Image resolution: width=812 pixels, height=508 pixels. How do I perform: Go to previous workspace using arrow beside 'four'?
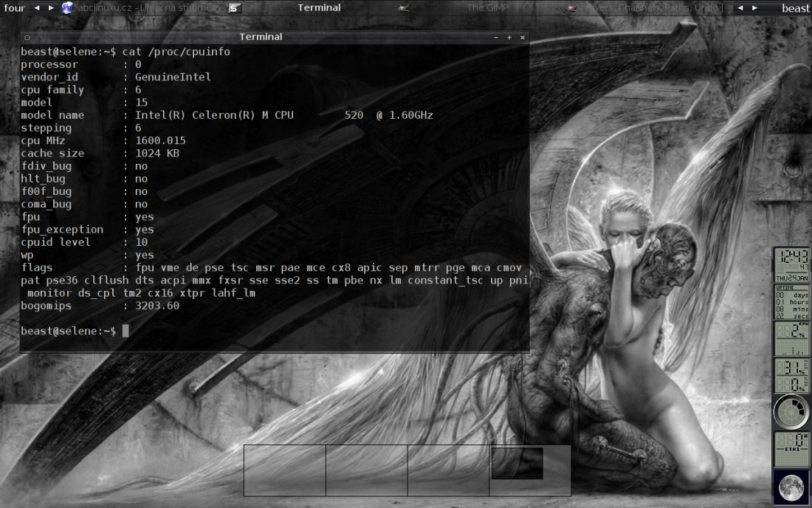(x=37, y=8)
